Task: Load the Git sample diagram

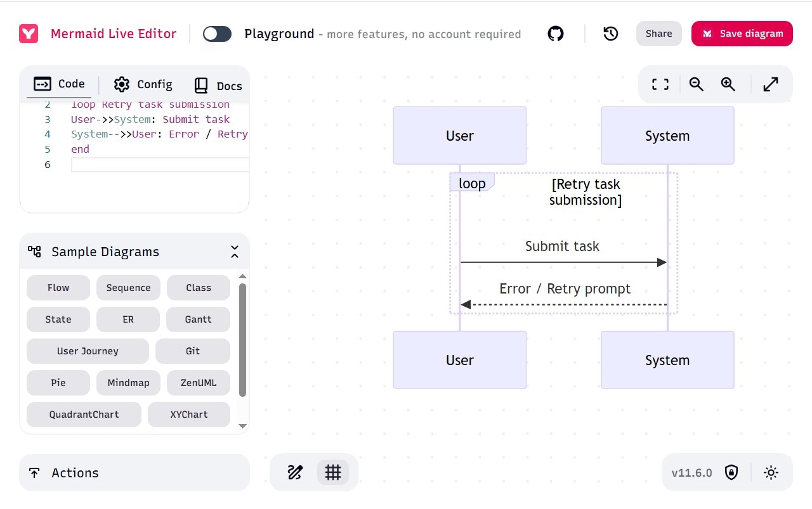Action: [x=193, y=351]
